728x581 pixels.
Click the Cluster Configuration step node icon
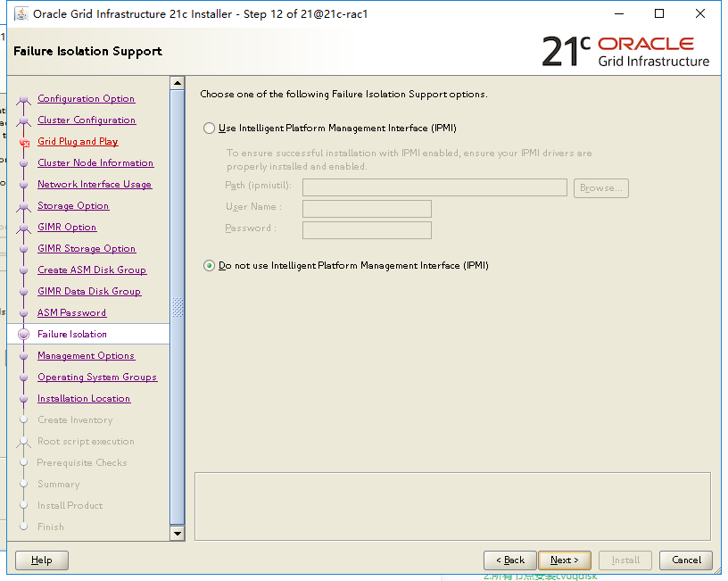[x=24, y=121]
